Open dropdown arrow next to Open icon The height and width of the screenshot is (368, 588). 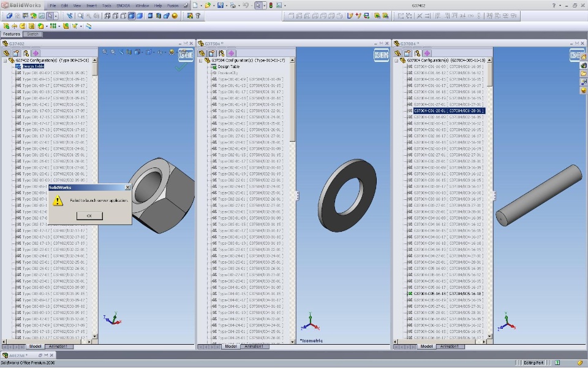[x=214, y=6]
